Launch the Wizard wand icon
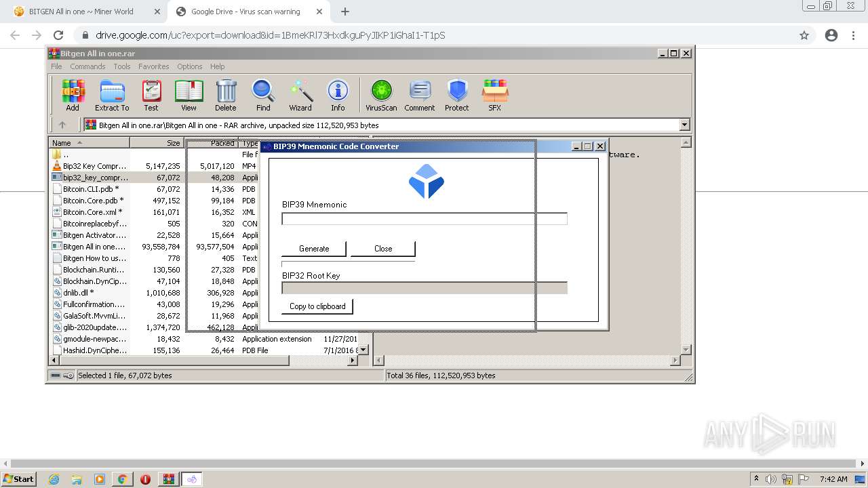This screenshot has height=488, width=868. click(300, 95)
